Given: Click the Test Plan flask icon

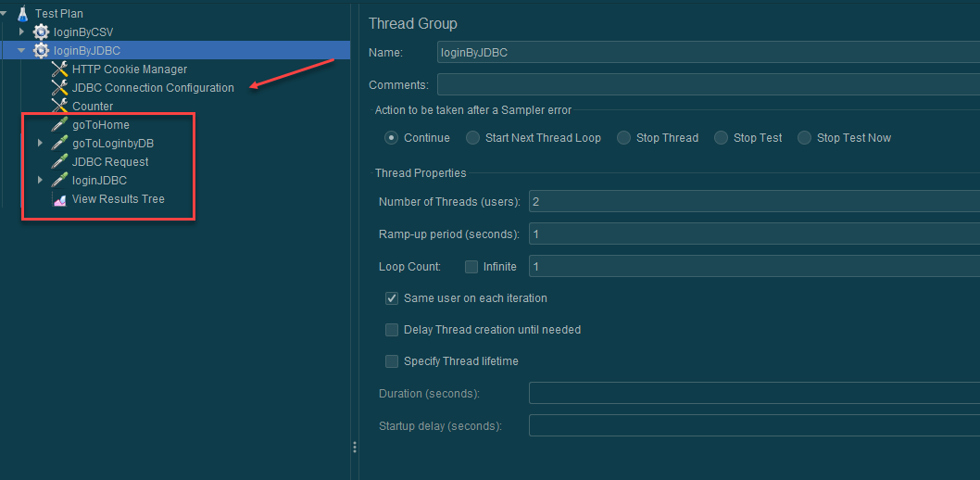Looking at the screenshot, I should coord(22,14).
